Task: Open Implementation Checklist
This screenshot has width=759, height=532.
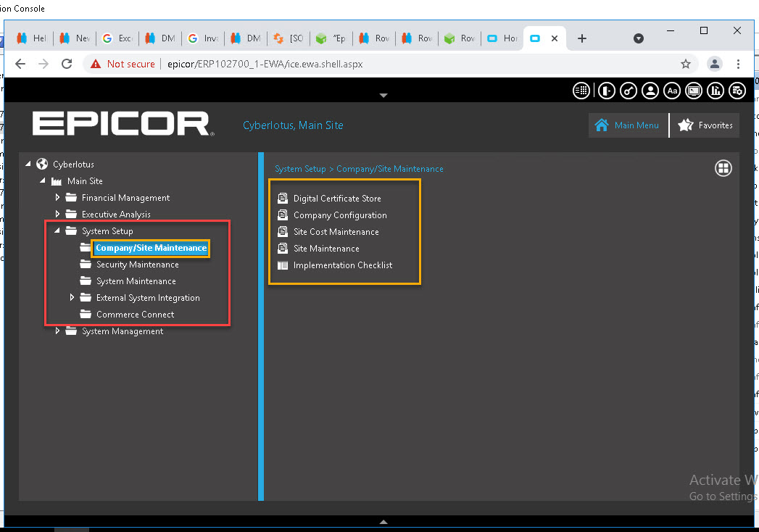Action: click(343, 265)
